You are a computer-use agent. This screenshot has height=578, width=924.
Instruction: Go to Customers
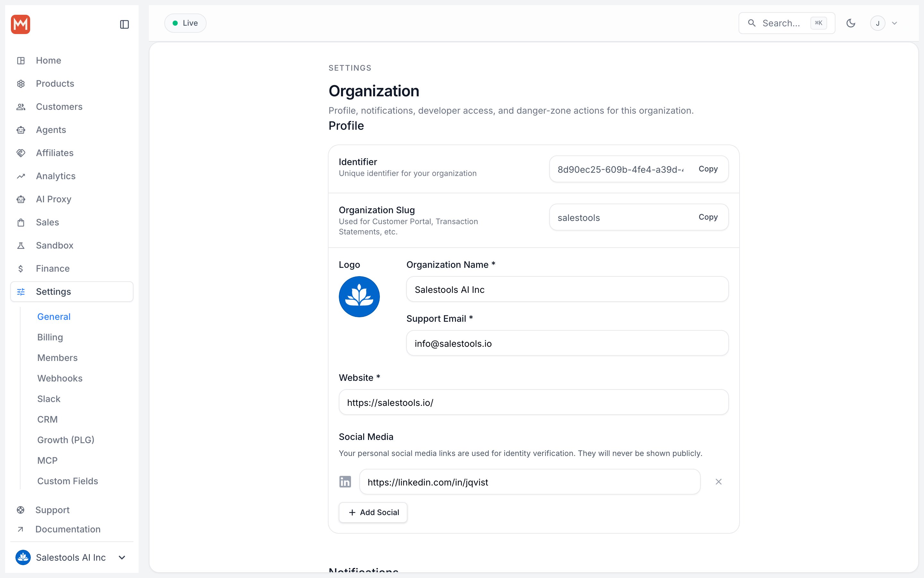(x=72, y=107)
